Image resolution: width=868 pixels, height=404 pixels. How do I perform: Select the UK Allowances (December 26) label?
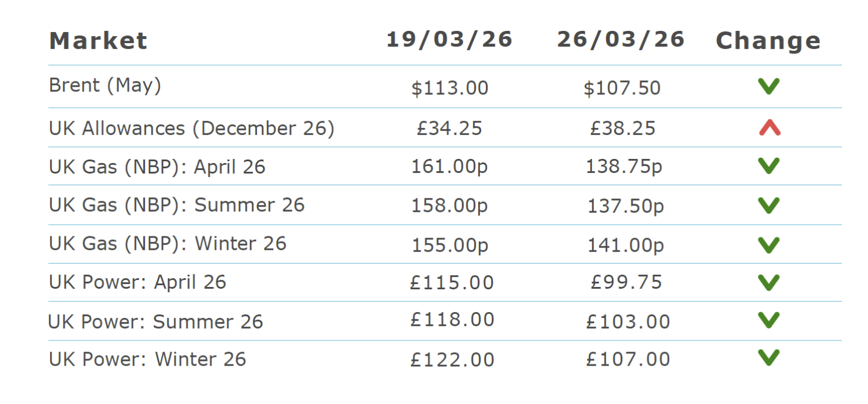click(x=192, y=129)
